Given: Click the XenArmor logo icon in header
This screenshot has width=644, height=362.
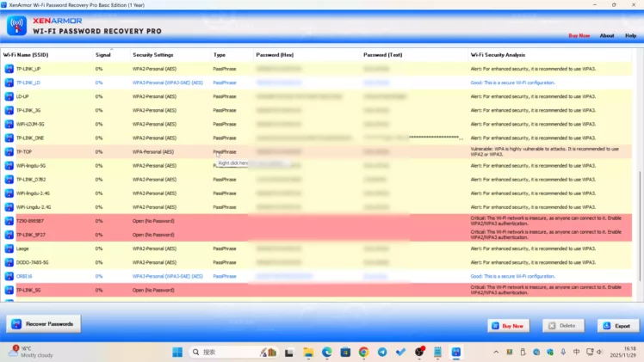Looking at the screenshot, I should (x=17, y=26).
